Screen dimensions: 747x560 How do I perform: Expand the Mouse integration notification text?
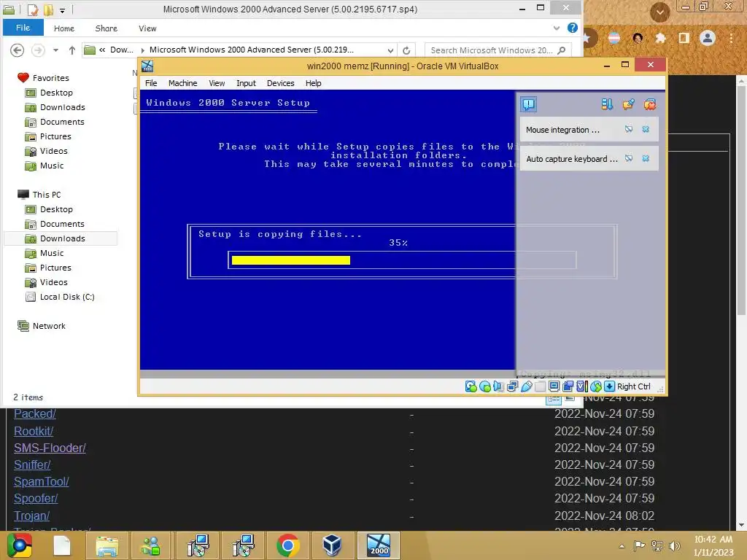[x=562, y=130]
